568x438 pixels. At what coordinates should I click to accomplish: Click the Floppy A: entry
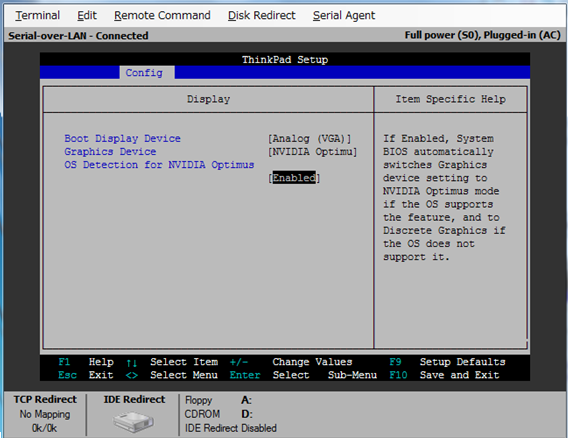tap(218, 400)
